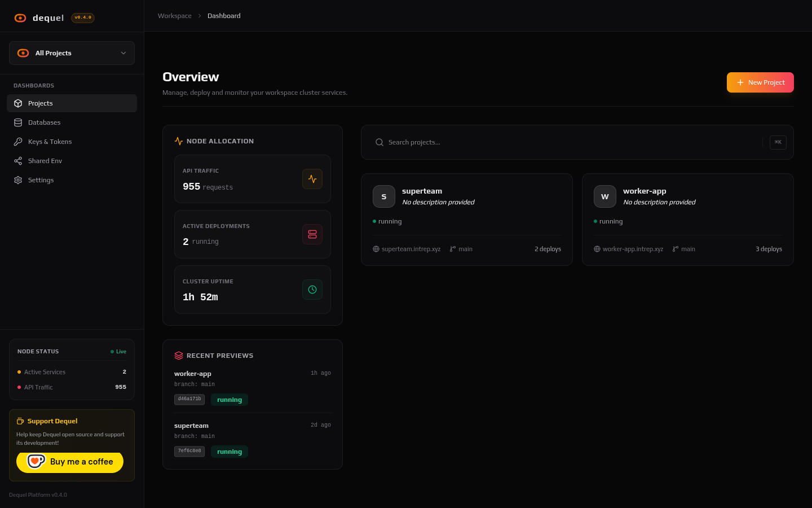
Task: Click the API Traffic activity icon
Action: pyautogui.click(x=312, y=179)
